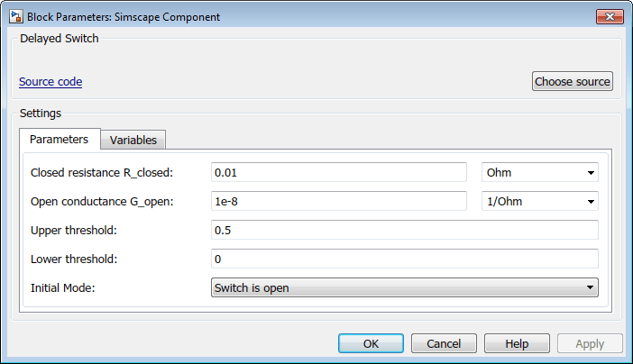633x364 pixels.
Task: Click the Lower threshold input field
Action: pyautogui.click(x=404, y=259)
